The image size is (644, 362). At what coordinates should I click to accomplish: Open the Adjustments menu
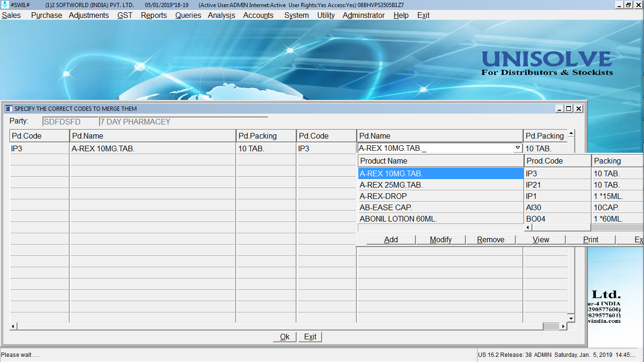coord(89,15)
